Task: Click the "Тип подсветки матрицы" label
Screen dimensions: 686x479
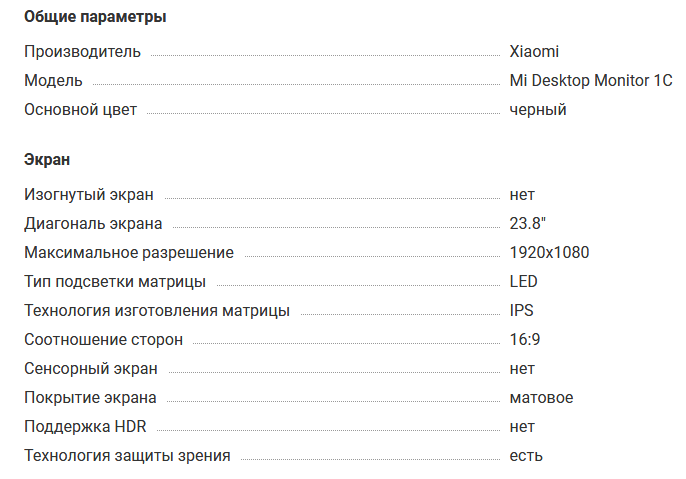Action: pos(115,282)
